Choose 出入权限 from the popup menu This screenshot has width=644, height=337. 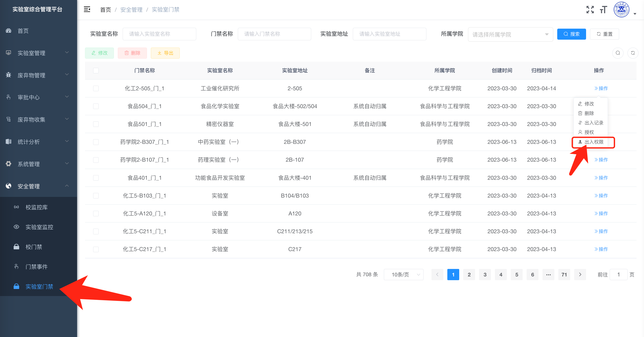pyautogui.click(x=594, y=142)
